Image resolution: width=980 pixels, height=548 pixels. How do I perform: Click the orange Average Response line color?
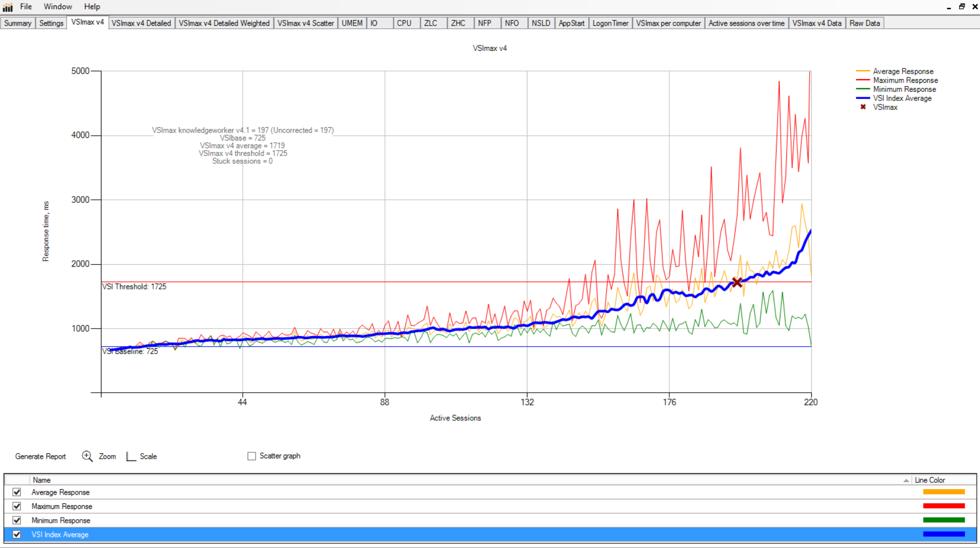click(x=944, y=492)
